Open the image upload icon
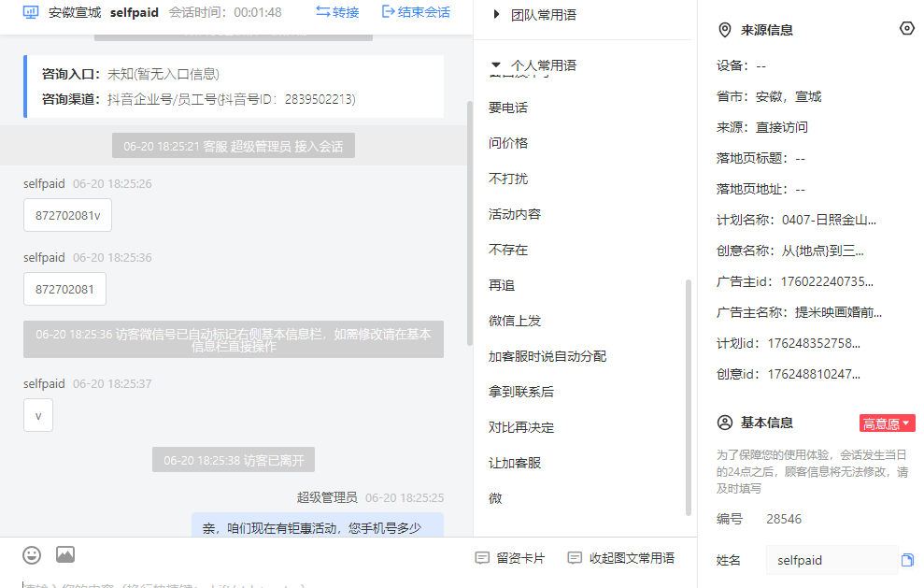 (x=65, y=554)
